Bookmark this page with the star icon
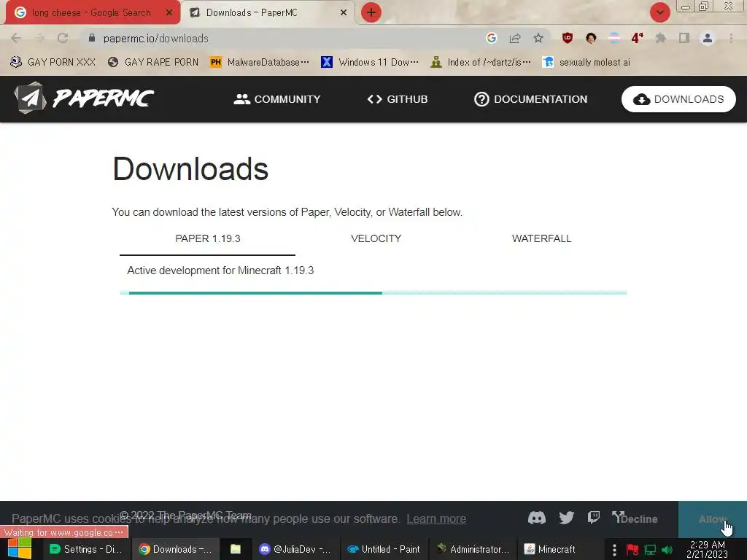 [x=538, y=38]
